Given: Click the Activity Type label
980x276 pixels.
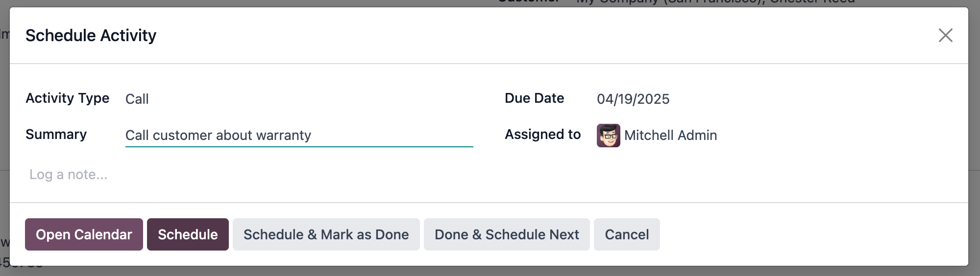Looking at the screenshot, I should [67, 98].
